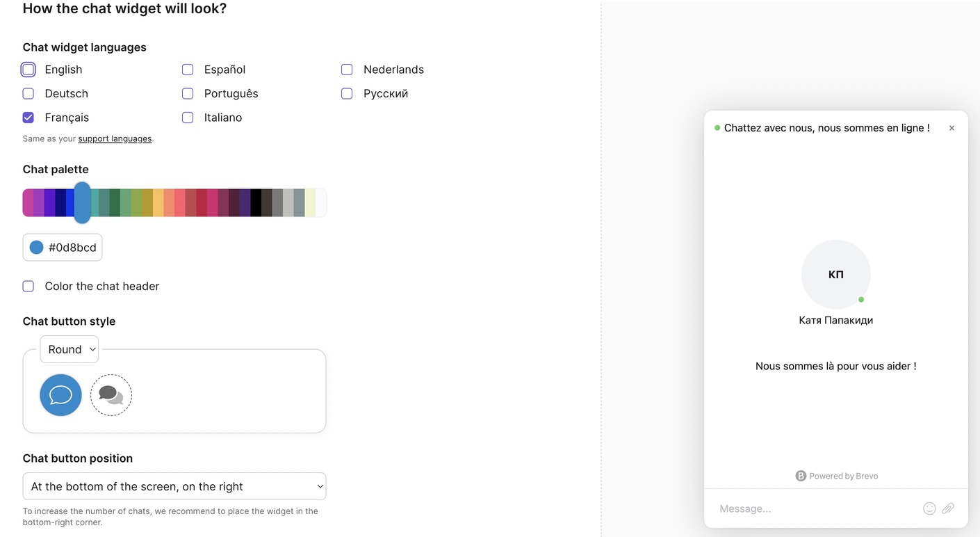Click the Message input field in the chat widget
This screenshot has width=980, height=537.
click(799, 508)
